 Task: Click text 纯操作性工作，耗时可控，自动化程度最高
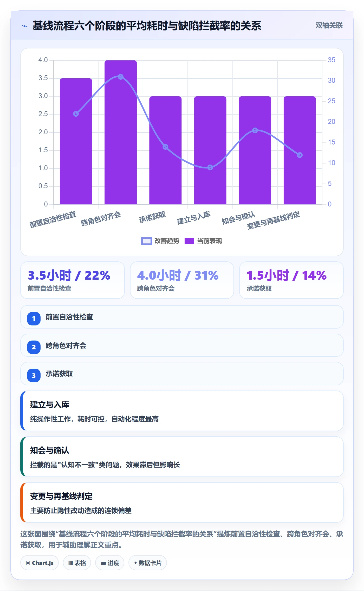[x=94, y=419]
